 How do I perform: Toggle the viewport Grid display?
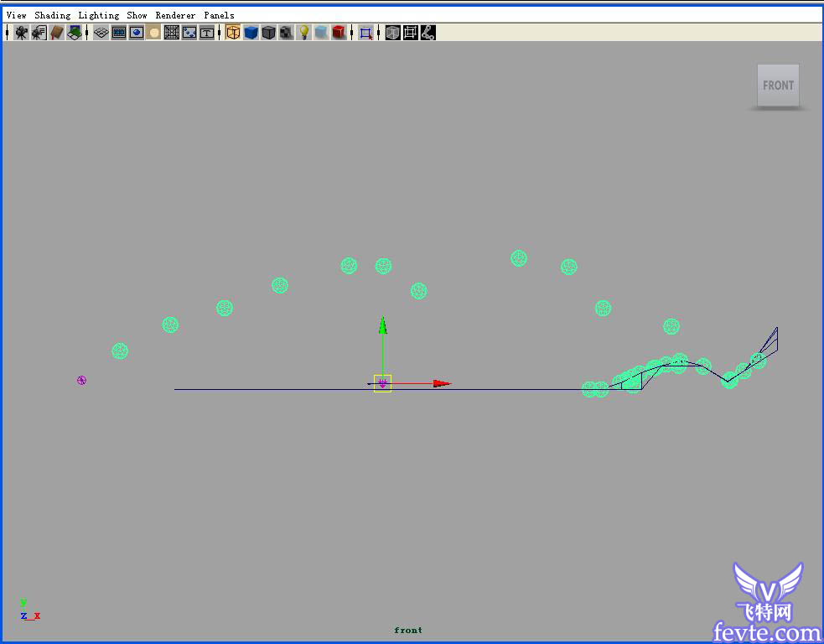click(101, 33)
